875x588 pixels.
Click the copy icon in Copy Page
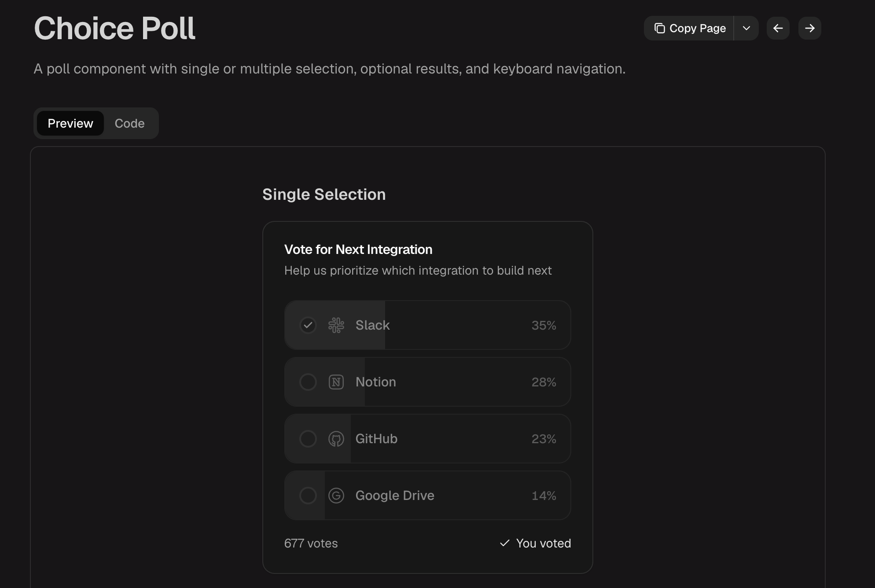pos(659,28)
